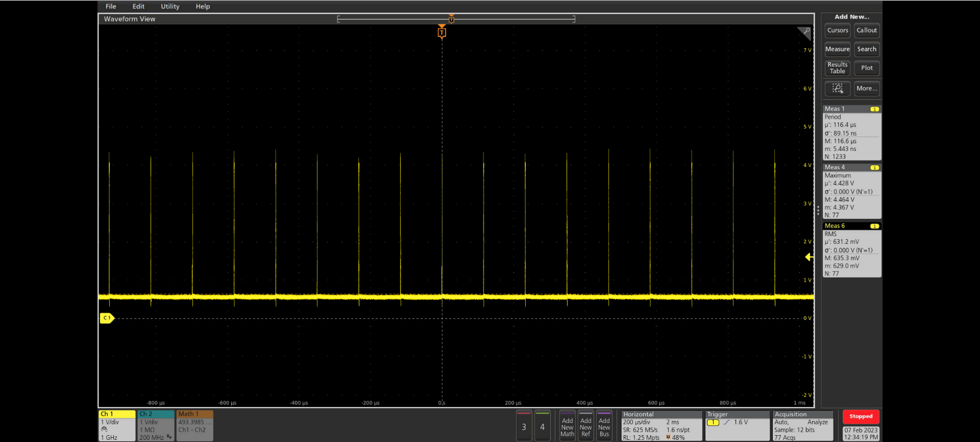Viewport: 980px width, 442px height.
Task: Add a new Measure
Action: (x=837, y=49)
